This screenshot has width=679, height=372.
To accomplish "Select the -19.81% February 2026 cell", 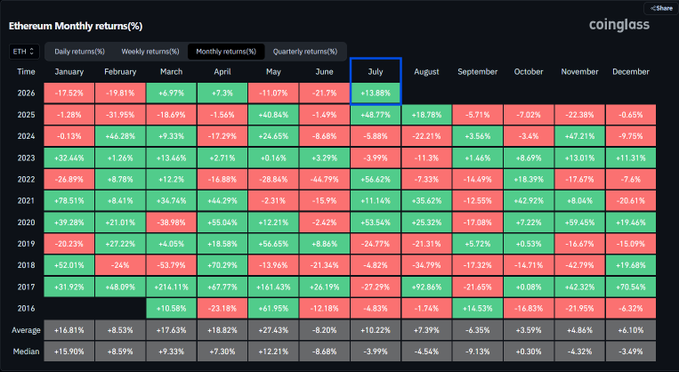I will pos(120,93).
